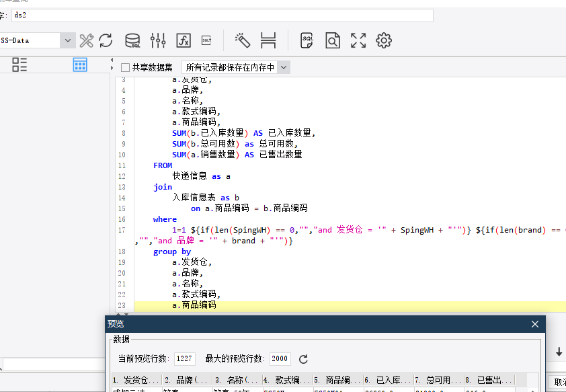
Task: Click a.名称 on line 5
Action: 188,101
